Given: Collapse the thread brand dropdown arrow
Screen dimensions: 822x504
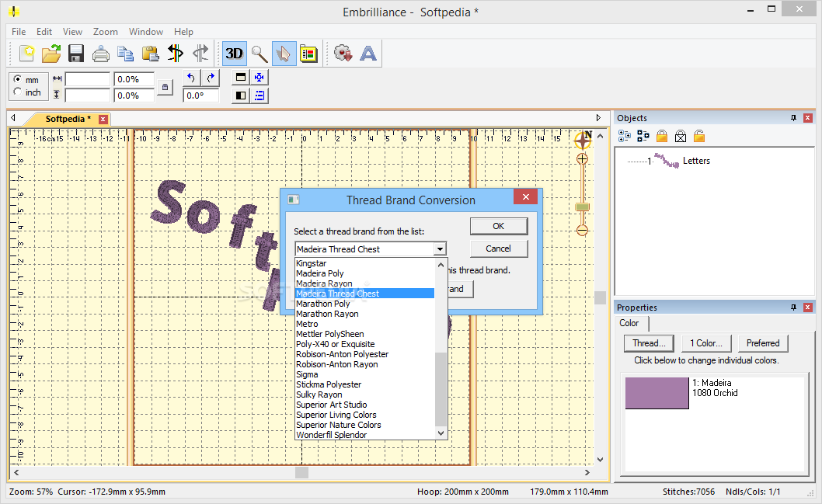Looking at the screenshot, I should click(440, 249).
